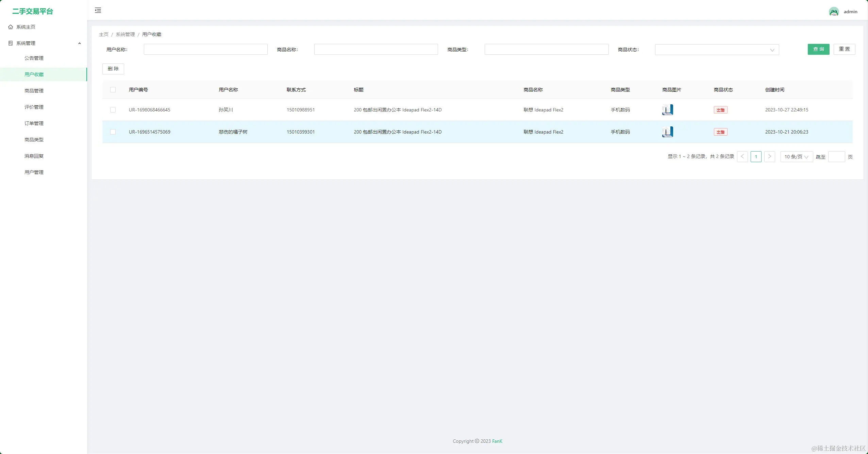Focus the 用户名称 search input
This screenshot has width=868, height=454.
(x=205, y=50)
